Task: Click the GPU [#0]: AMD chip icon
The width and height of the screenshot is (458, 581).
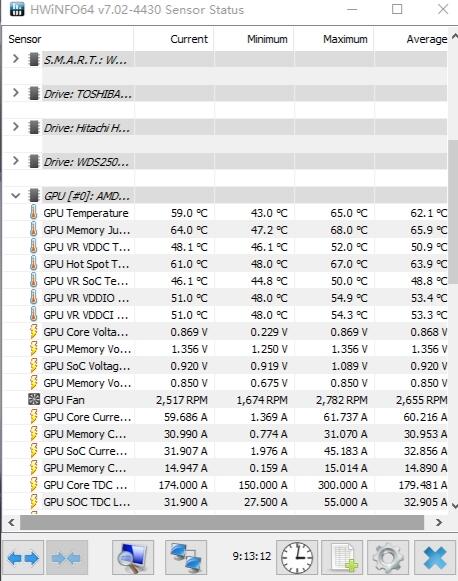Action: pyautogui.click(x=34, y=195)
